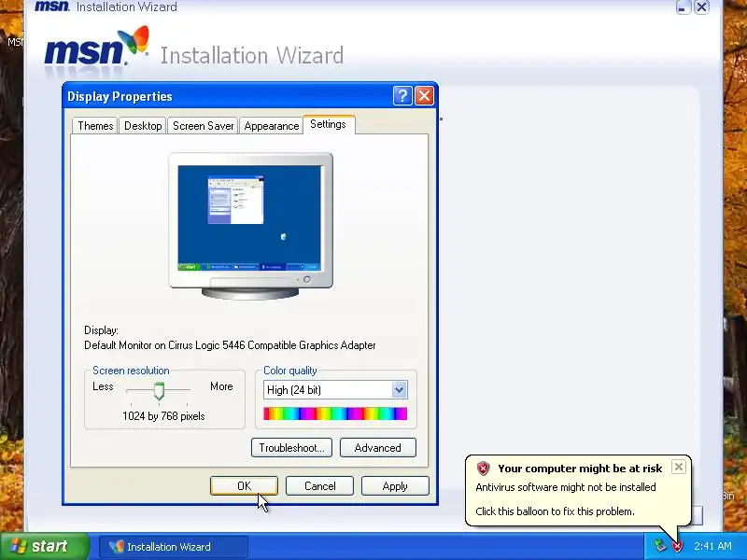Close the Display Properties dialog

[424, 96]
